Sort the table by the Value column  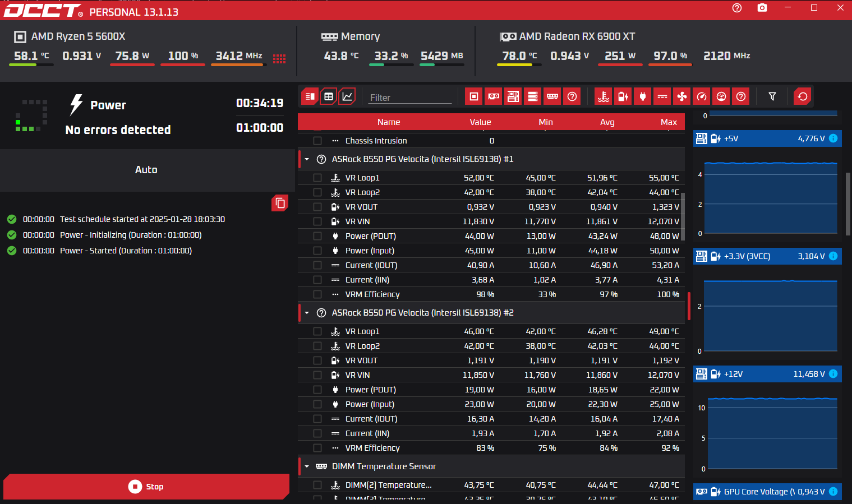coord(480,122)
